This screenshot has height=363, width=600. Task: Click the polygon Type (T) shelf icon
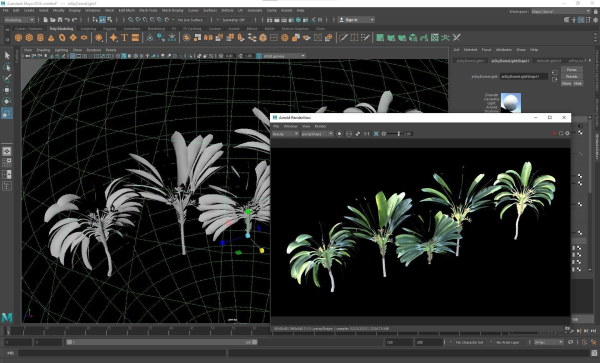(x=124, y=37)
